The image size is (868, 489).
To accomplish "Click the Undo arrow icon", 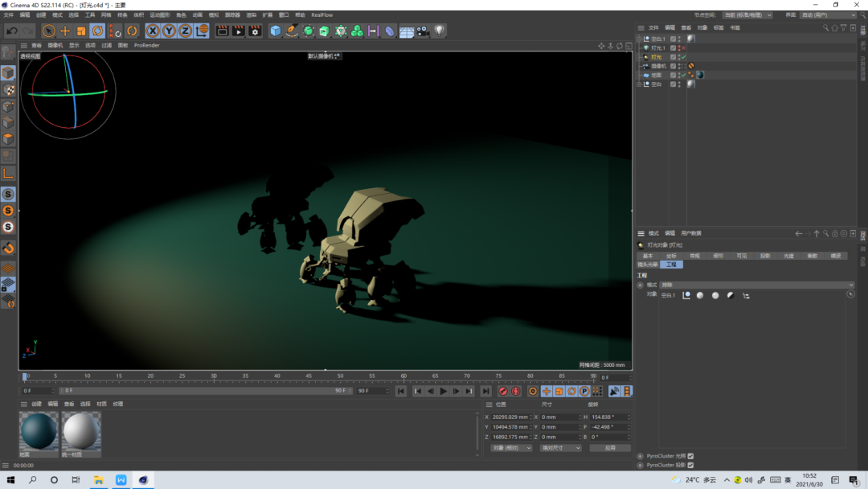I will [11, 31].
